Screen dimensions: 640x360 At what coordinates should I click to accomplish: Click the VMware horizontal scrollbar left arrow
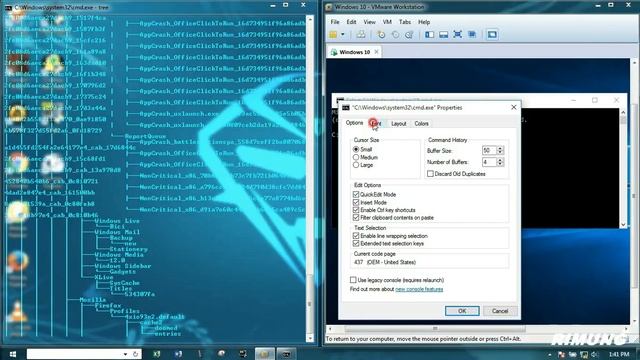(330, 329)
